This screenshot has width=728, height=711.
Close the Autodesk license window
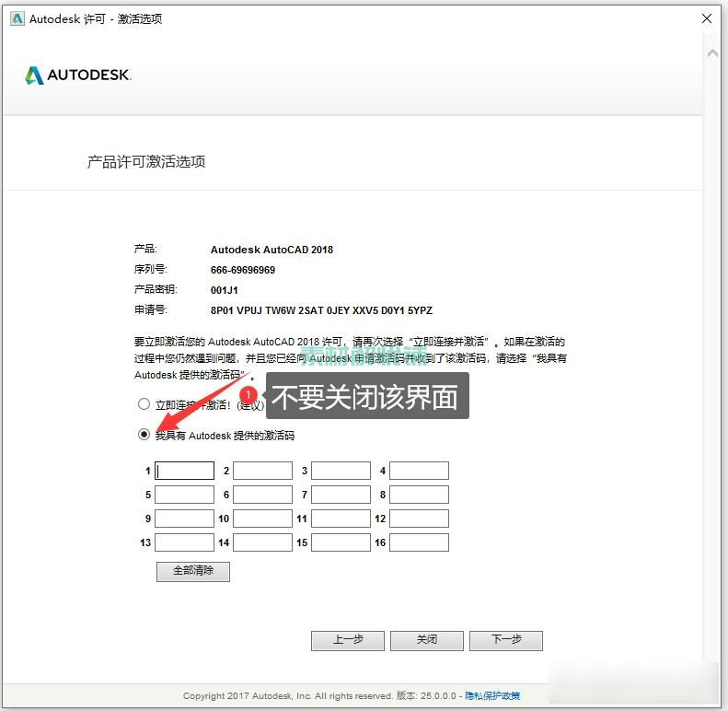coord(707,18)
